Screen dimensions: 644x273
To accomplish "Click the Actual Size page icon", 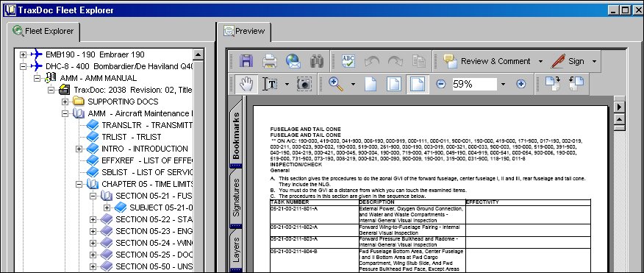I will click(x=371, y=84).
